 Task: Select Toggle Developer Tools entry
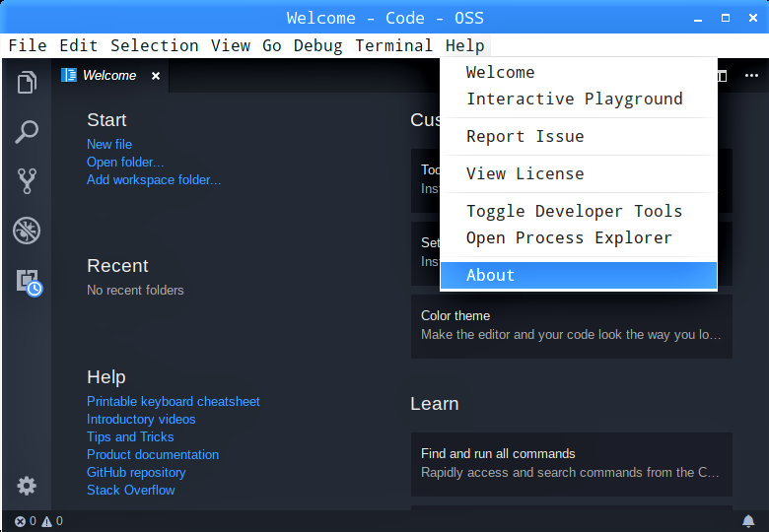click(x=579, y=211)
